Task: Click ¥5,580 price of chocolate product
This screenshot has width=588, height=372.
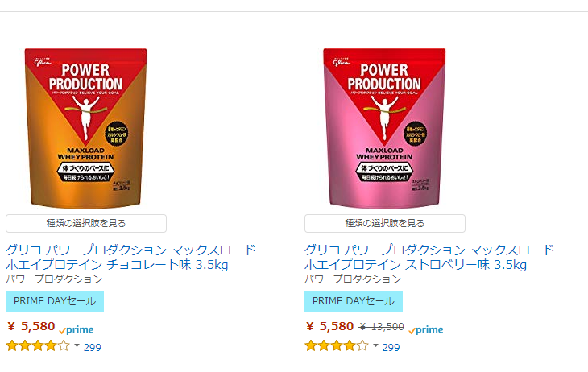Action: pos(31,326)
